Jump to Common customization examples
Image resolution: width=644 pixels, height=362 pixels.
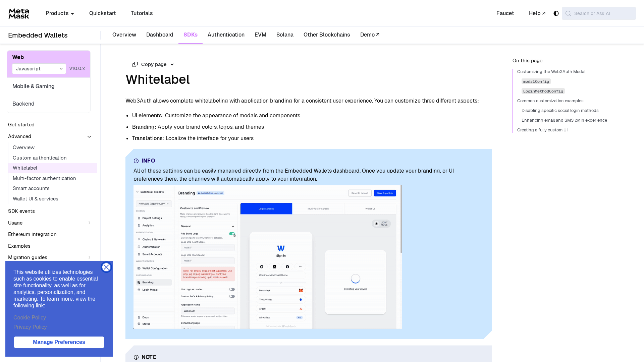[x=550, y=101]
